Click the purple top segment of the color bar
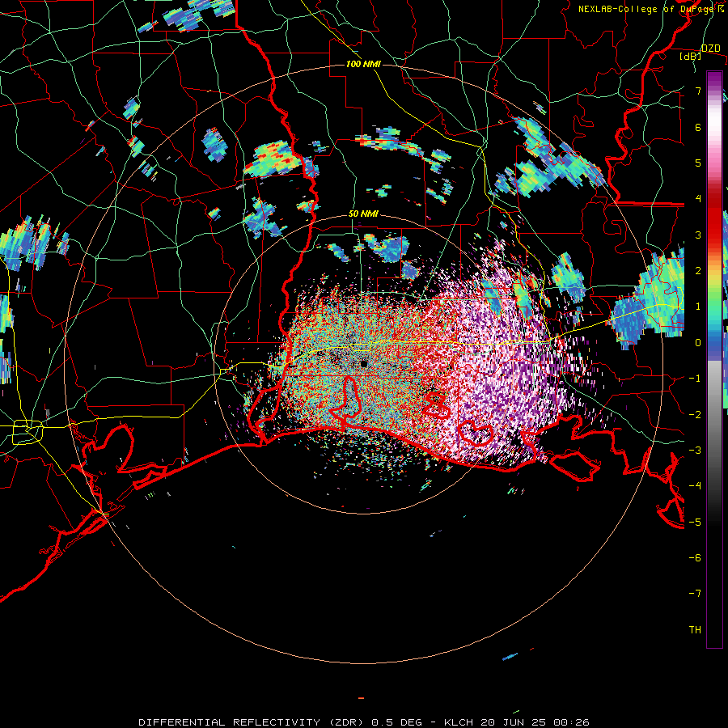This screenshot has width=728, height=728. pos(714,80)
